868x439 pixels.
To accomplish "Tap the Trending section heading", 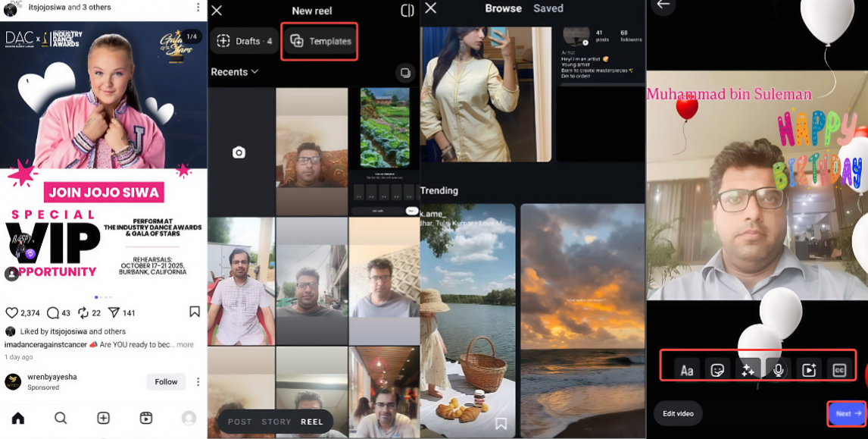I will pos(439,190).
